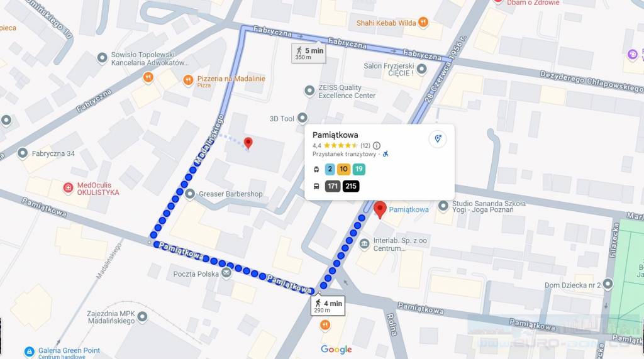Click the Zajezdnia MPK Madalińskiego marker
The width and height of the screenshot is (644, 359).
(143, 317)
